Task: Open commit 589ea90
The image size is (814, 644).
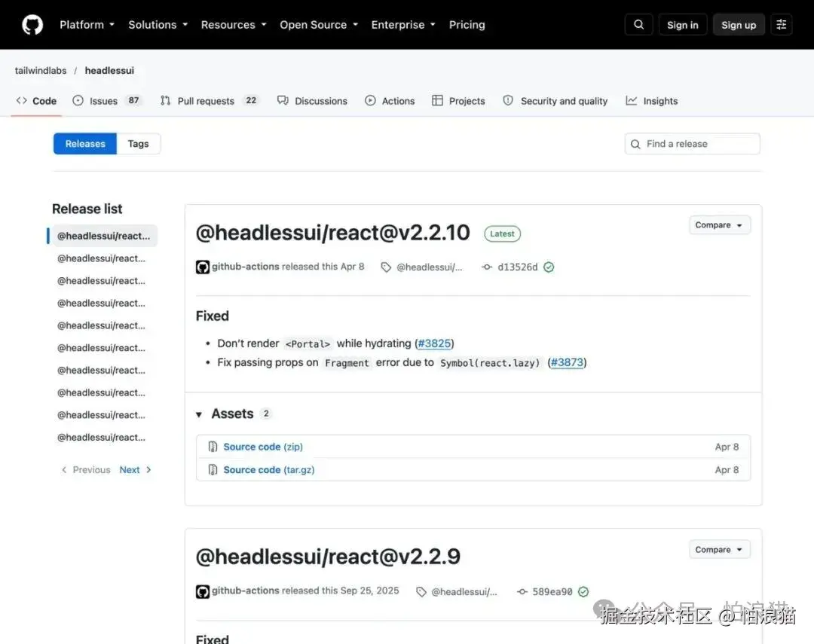Action: click(x=552, y=591)
